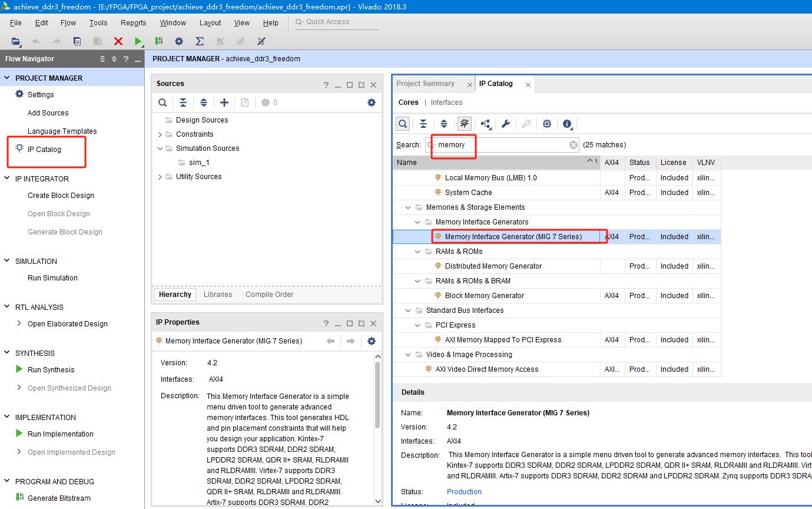Open the Reports menu

click(x=134, y=23)
